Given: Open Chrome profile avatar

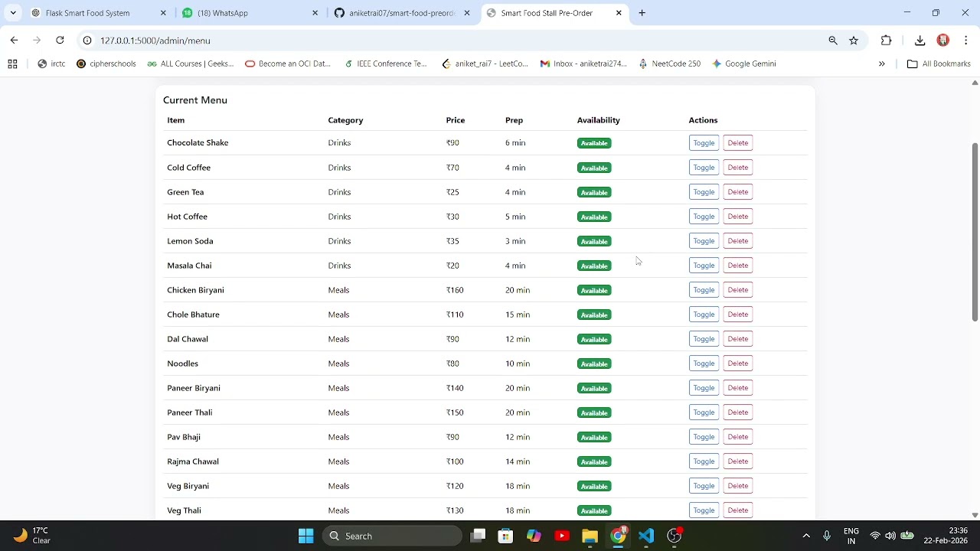Looking at the screenshot, I should tap(943, 41).
